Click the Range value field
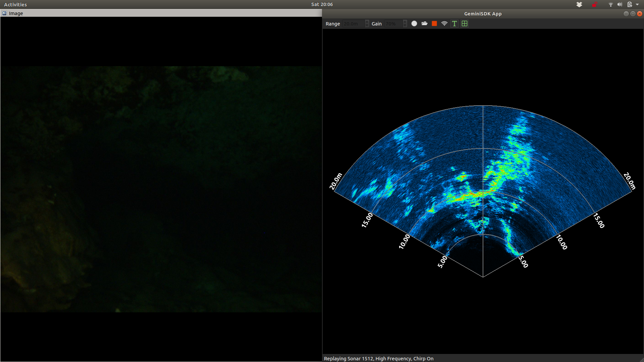644x362 pixels. (353, 24)
